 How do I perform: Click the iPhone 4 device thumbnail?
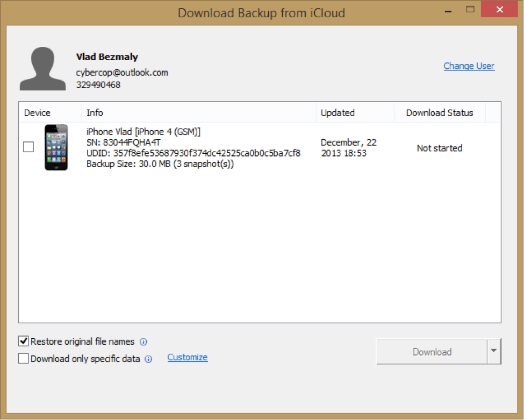coord(56,147)
